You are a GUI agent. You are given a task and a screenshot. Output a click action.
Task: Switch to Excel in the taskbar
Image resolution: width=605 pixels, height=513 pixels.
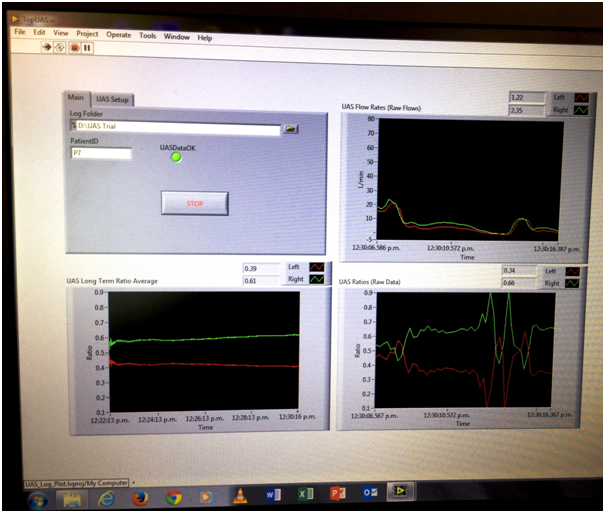(x=304, y=495)
